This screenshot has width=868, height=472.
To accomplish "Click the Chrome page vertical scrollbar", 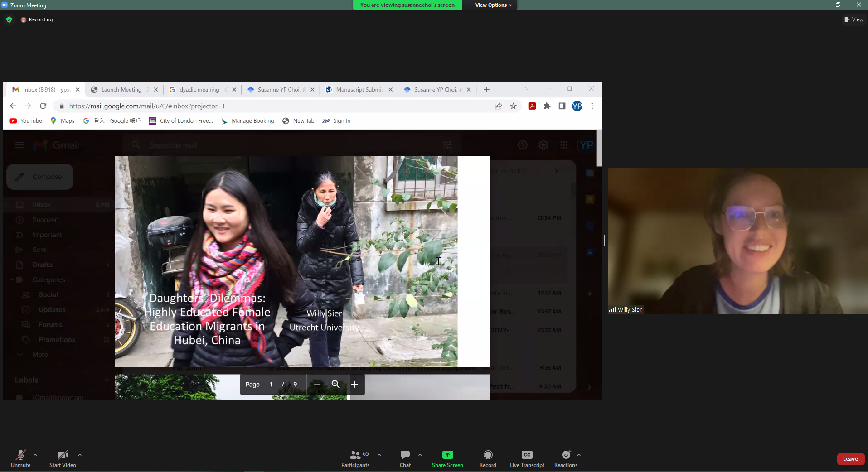I will 599,148.
